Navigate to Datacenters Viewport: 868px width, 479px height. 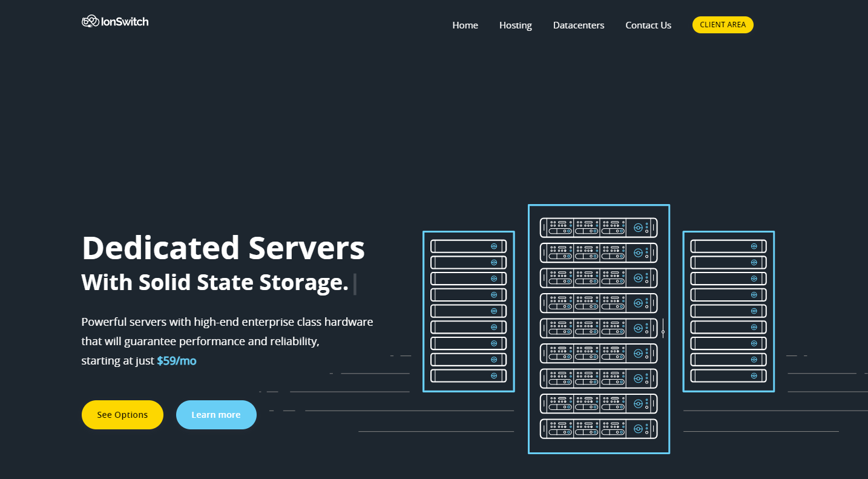(x=578, y=25)
